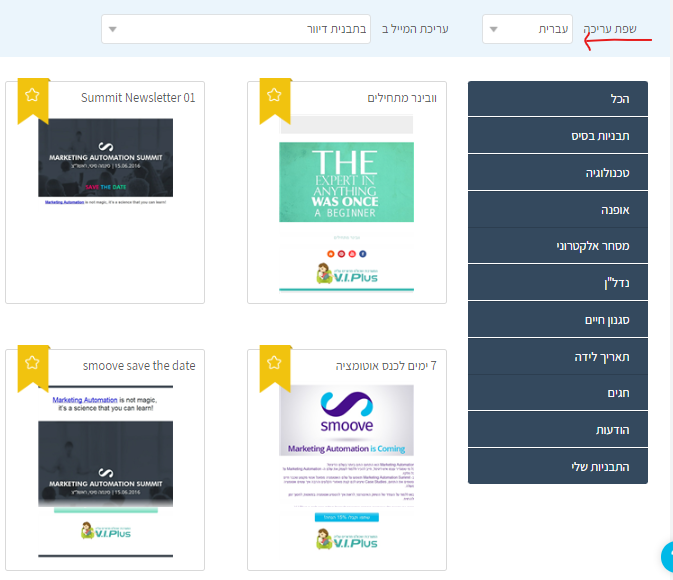Open smoove save the date template preview
Viewport: 673px width, 580px height.
[105, 472]
